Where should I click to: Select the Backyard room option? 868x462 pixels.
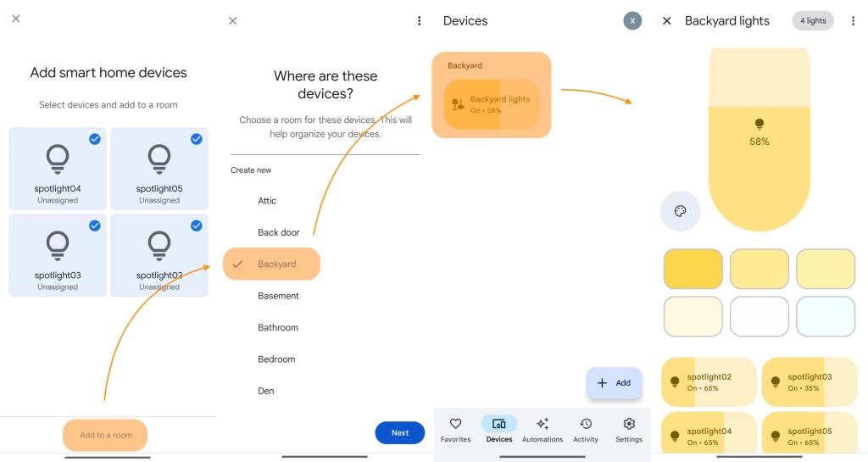pyautogui.click(x=272, y=264)
